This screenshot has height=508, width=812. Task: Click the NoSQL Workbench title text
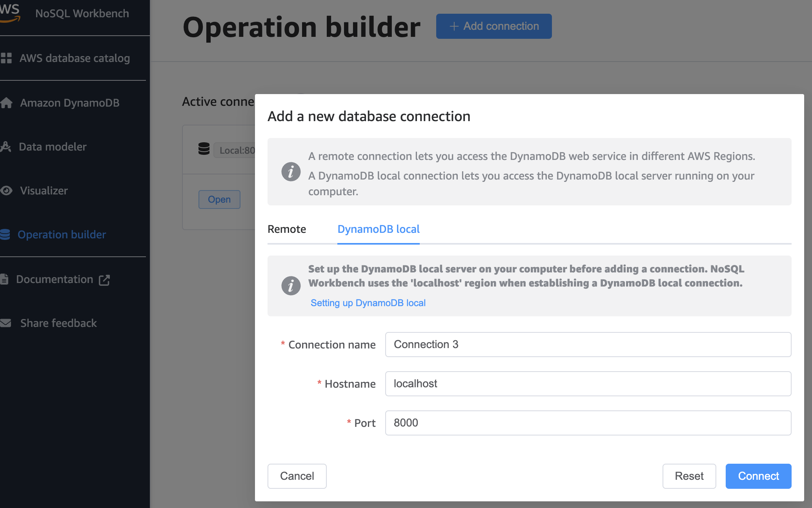(82, 13)
